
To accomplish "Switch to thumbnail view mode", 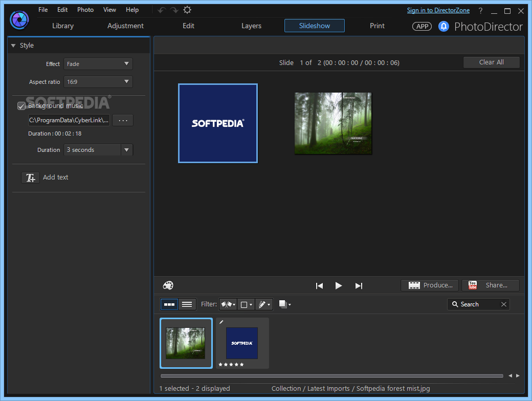I will point(169,304).
